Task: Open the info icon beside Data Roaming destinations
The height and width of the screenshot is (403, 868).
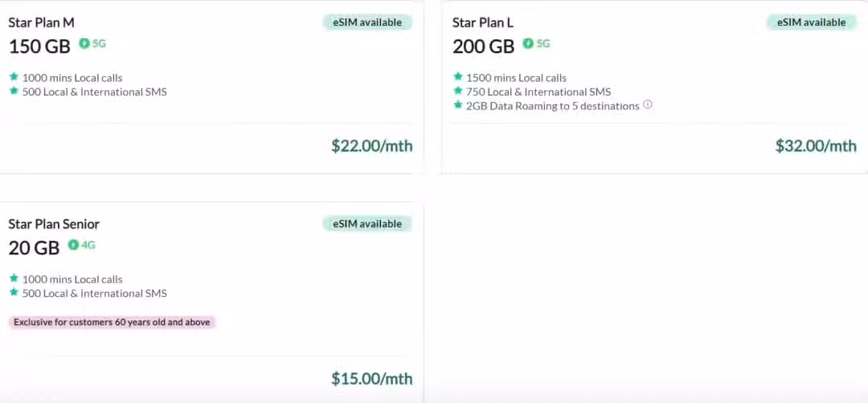Action: click(x=648, y=104)
